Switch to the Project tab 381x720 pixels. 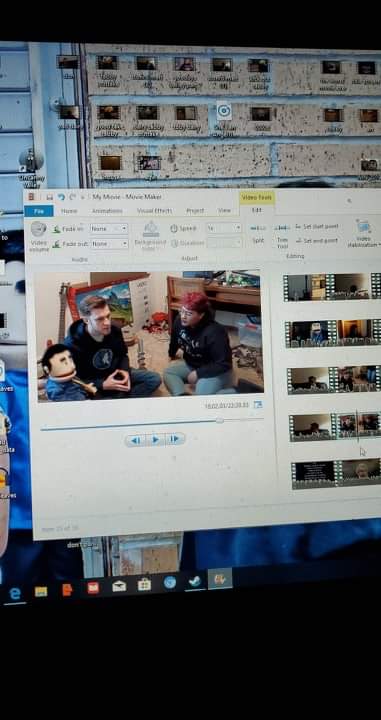pyautogui.click(x=195, y=210)
